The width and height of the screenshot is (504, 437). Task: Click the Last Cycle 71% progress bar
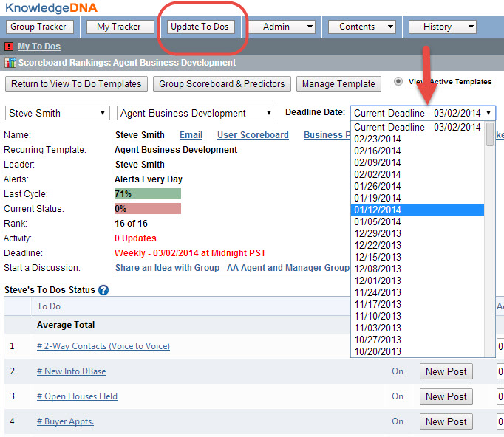147,194
